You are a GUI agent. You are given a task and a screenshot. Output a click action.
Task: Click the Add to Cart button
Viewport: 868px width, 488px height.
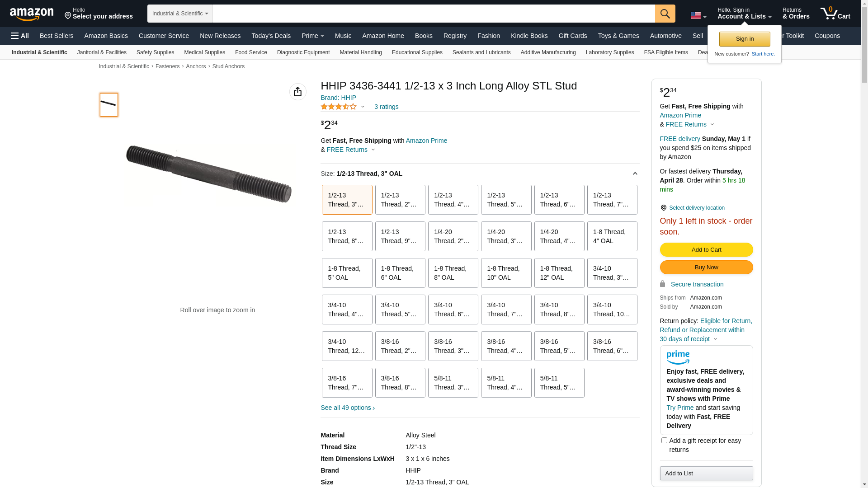pos(706,249)
